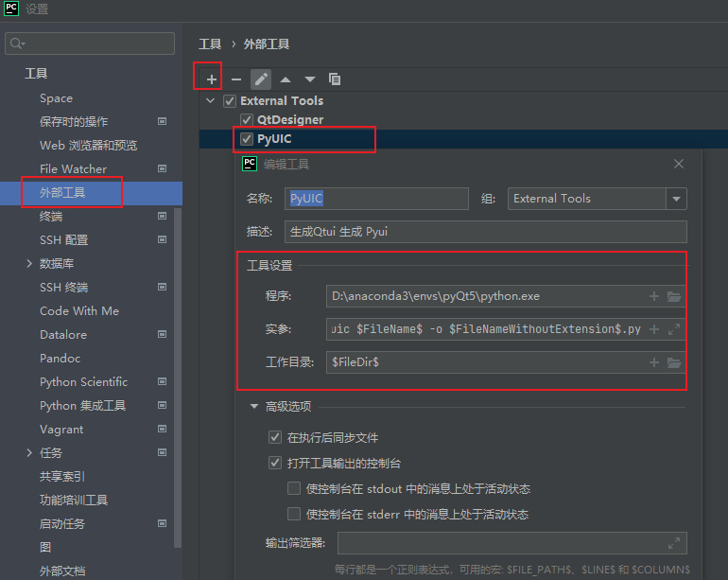Viewport: 728px width, 580px height.
Task: Toggle the PyUIC checkbox
Action: pyautogui.click(x=247, y=139)
